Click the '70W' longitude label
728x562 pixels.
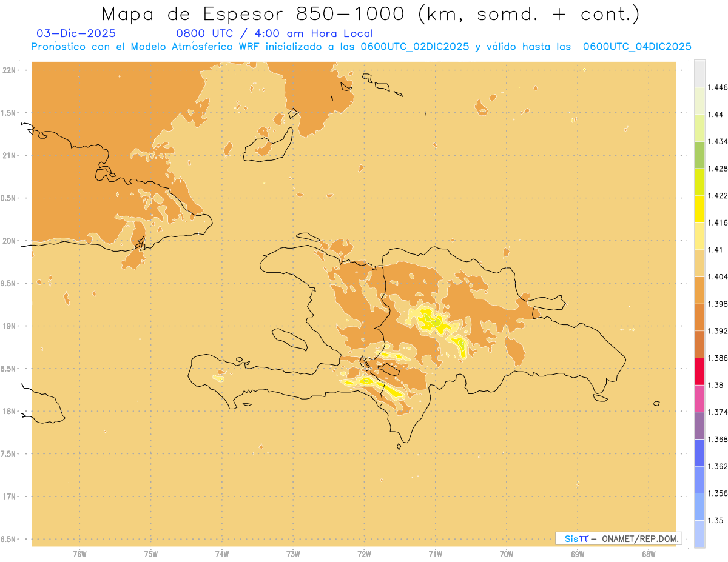pos(507,554)
